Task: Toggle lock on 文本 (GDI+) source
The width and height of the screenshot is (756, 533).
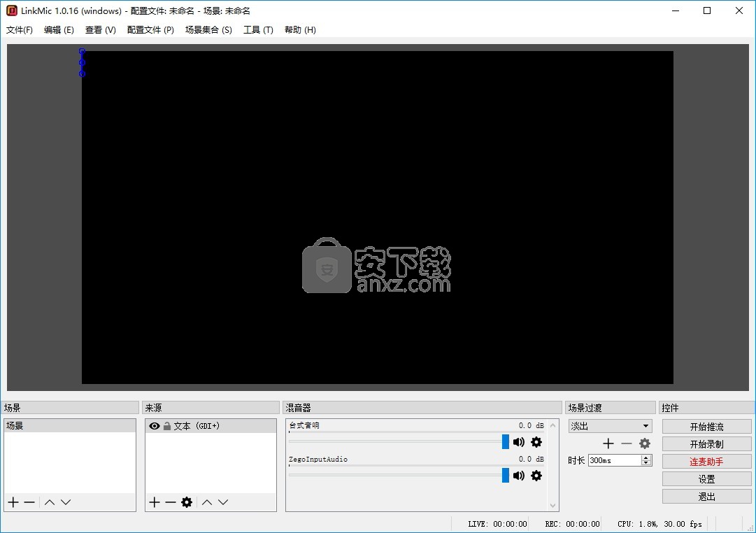Action: pyautogui.click(x=167, y=426)
